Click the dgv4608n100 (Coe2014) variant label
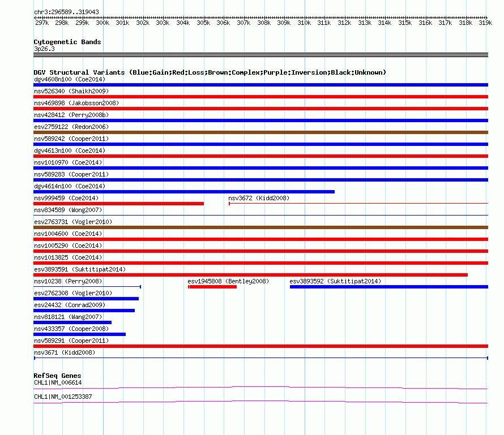 [x=70, y=79]
